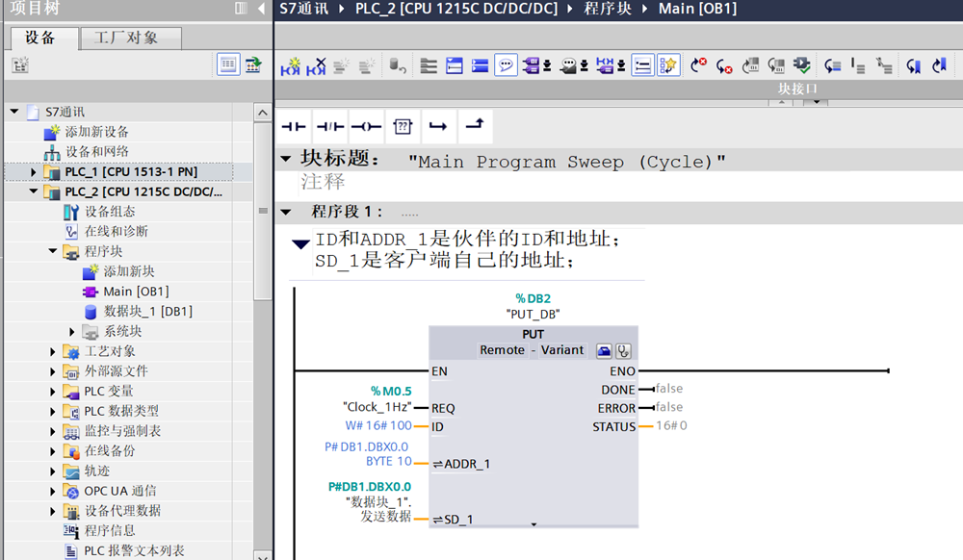The image size is (963, 560).
Task: Collapse the 程序段 1 network
Action: click(x=285, y=212)
